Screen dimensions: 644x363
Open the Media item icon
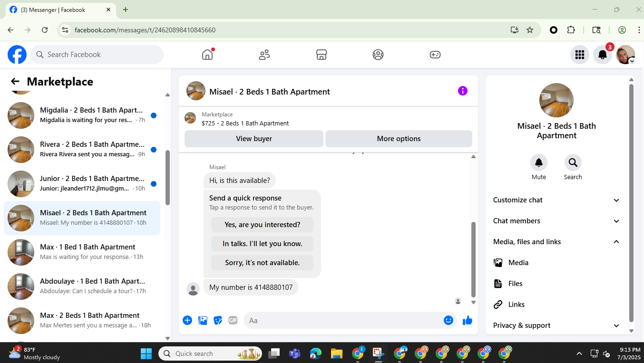pos(498,263)
